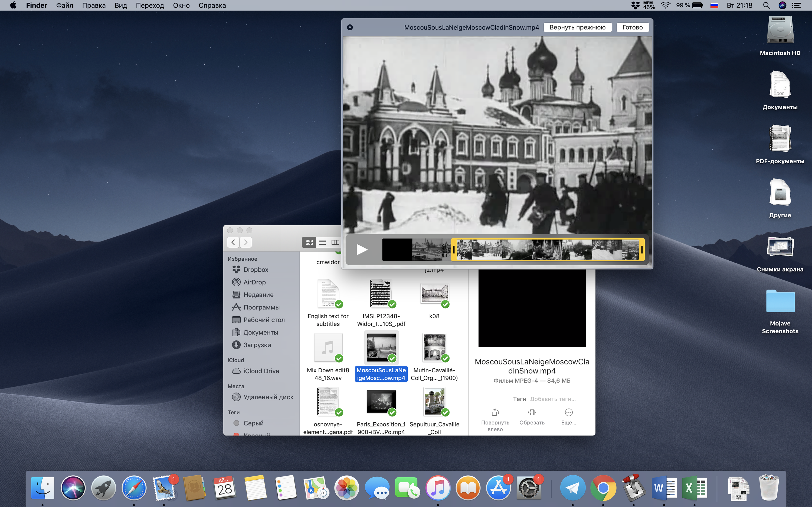Switch Finder to column view
Screen dimensions: 812x507
(335, 242)
